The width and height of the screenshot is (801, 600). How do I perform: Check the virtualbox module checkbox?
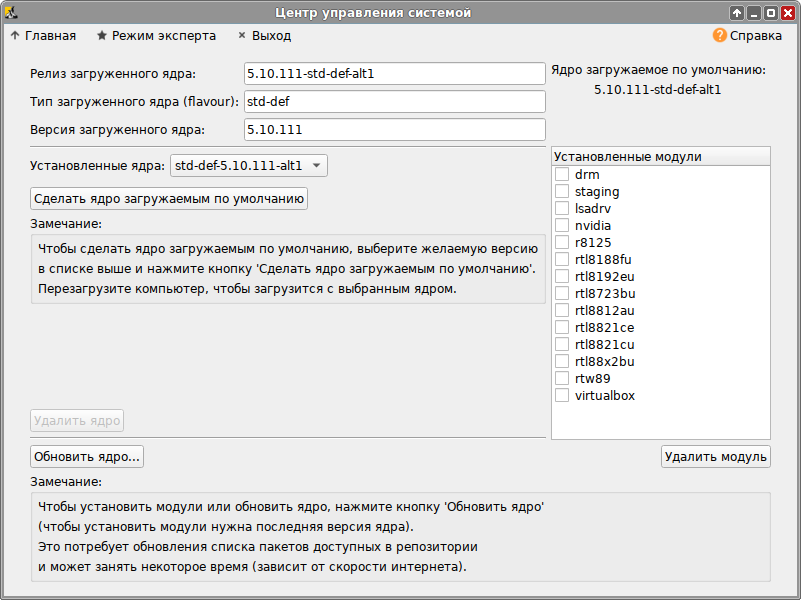point(562,396)
